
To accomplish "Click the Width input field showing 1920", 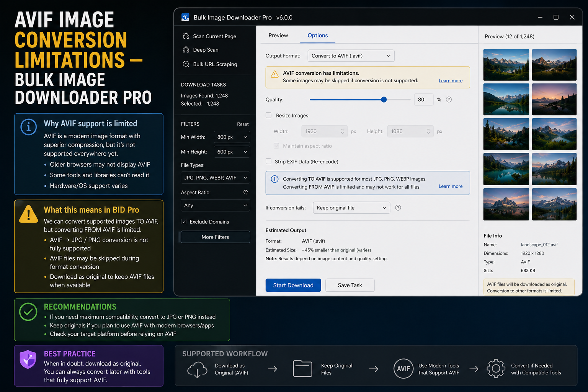I will [x=324, y=131].
